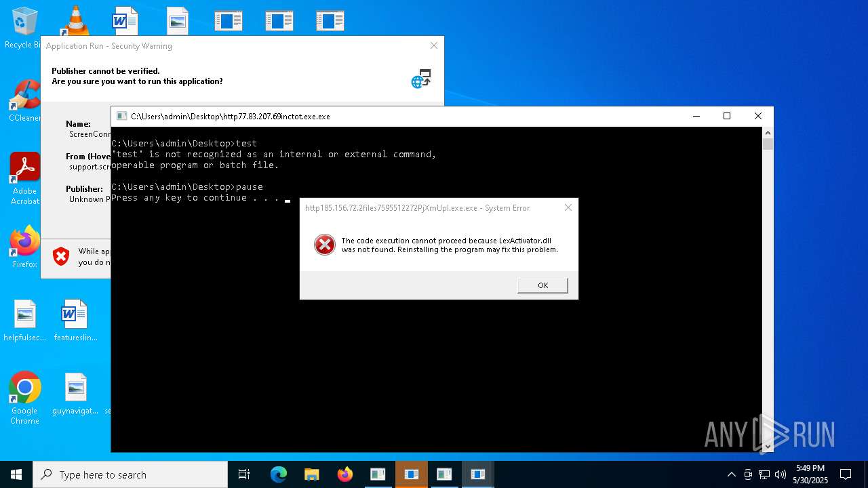868x488 pixels.
Task: Select the Word document icon on top row
Action: pos(125,20)
